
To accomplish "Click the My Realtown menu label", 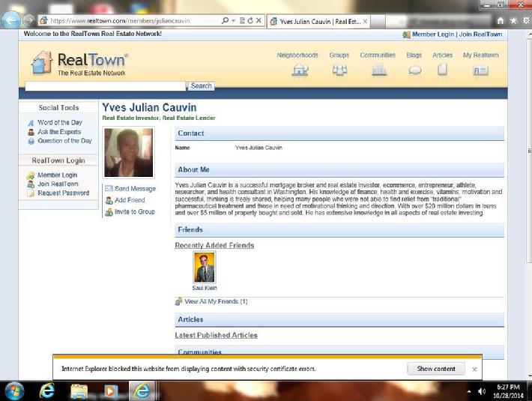I will click(481, 55).
